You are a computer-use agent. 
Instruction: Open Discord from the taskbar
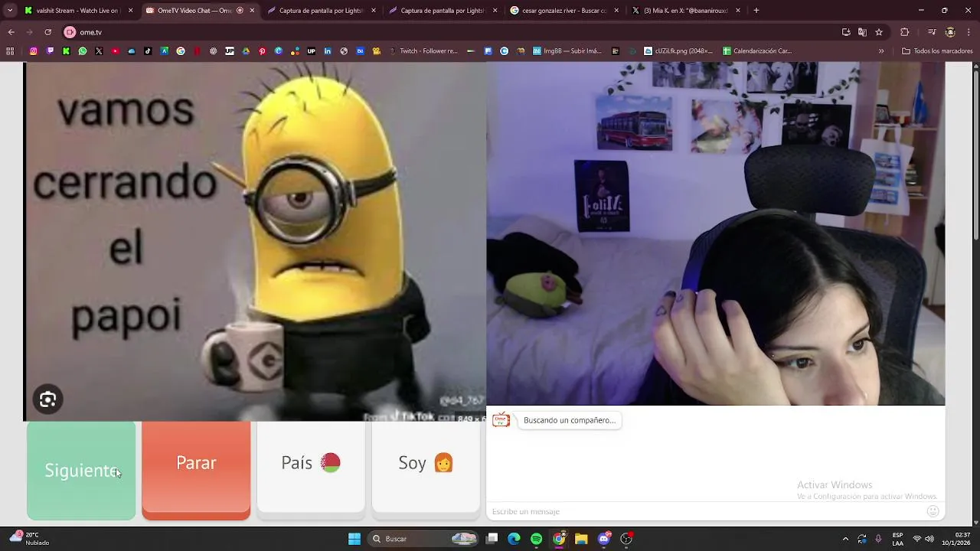604,539
